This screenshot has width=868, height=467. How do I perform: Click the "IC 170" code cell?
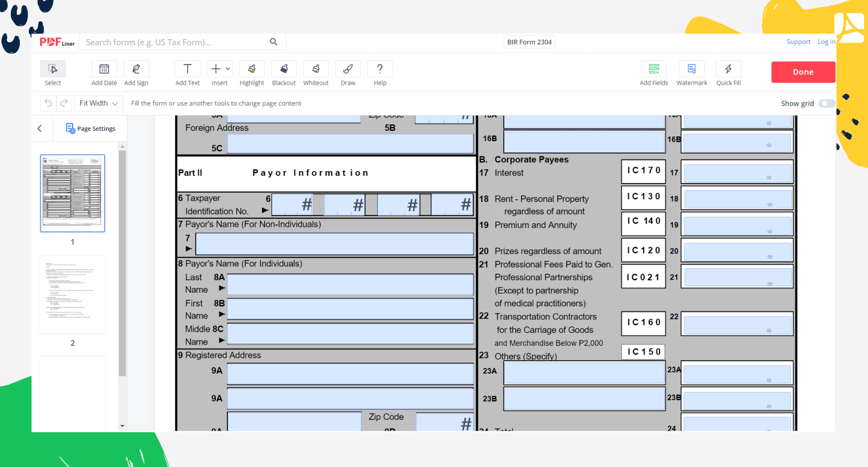[x=643, y=171]
